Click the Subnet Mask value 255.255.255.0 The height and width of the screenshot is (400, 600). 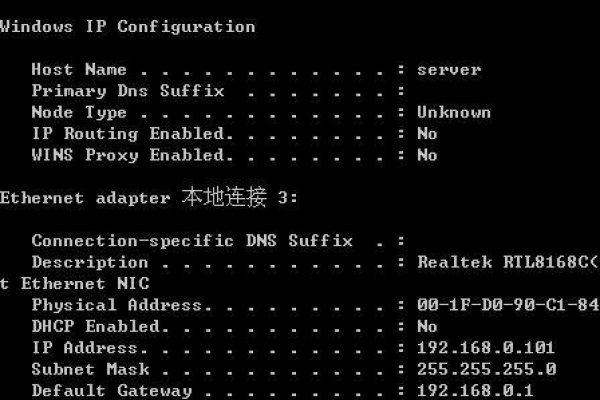click(x=486, y=369)
